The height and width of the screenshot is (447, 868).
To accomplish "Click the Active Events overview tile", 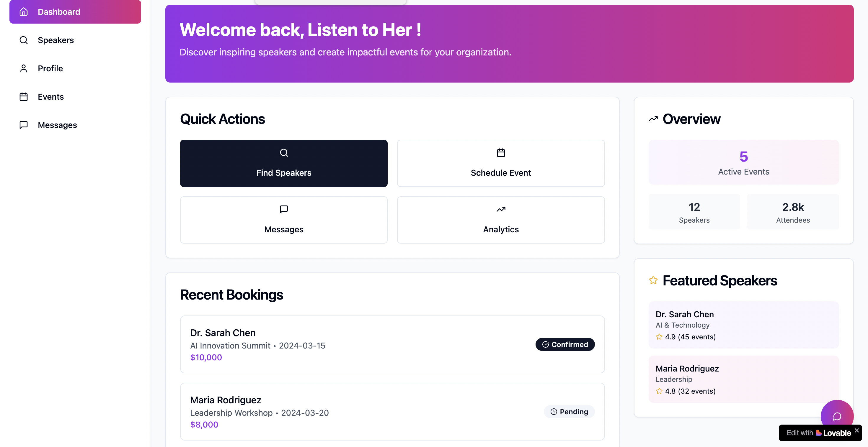I will [x=743, y=162].
